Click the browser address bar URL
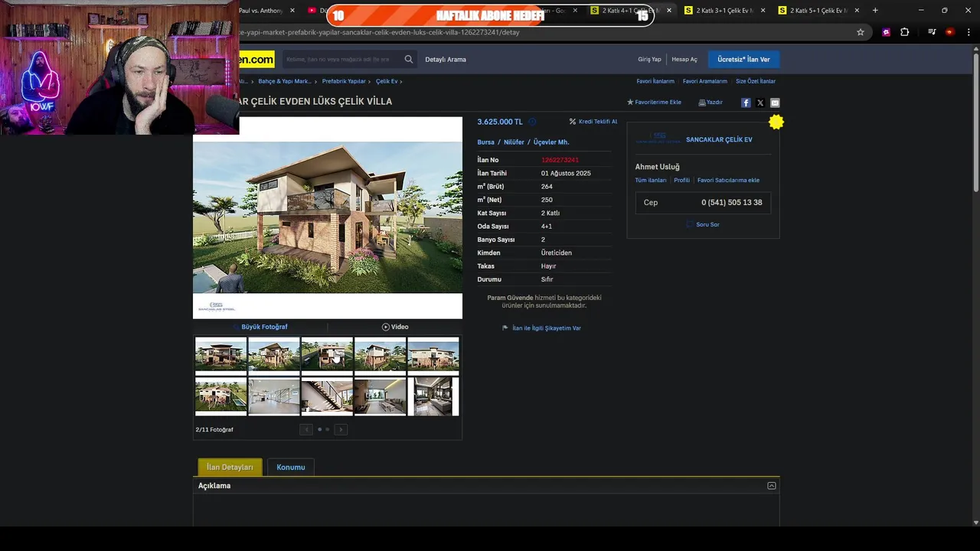The height and width of the screenshot is (551, 980). pos(380,32)
